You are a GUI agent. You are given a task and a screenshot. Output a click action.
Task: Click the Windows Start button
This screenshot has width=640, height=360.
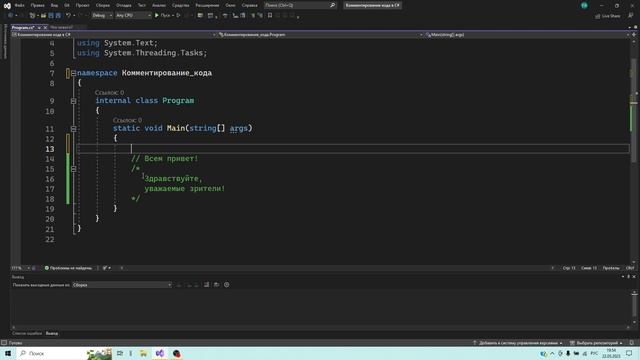point(8,353)
